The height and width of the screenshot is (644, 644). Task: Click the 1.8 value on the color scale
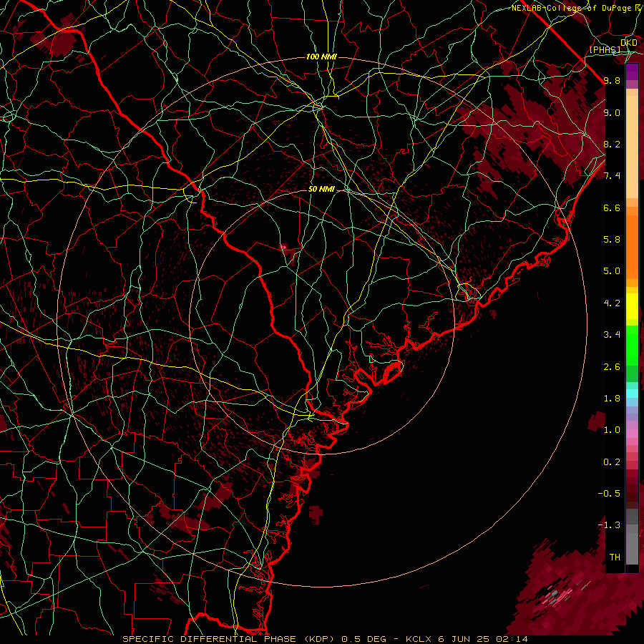click(x=612, y=399)
